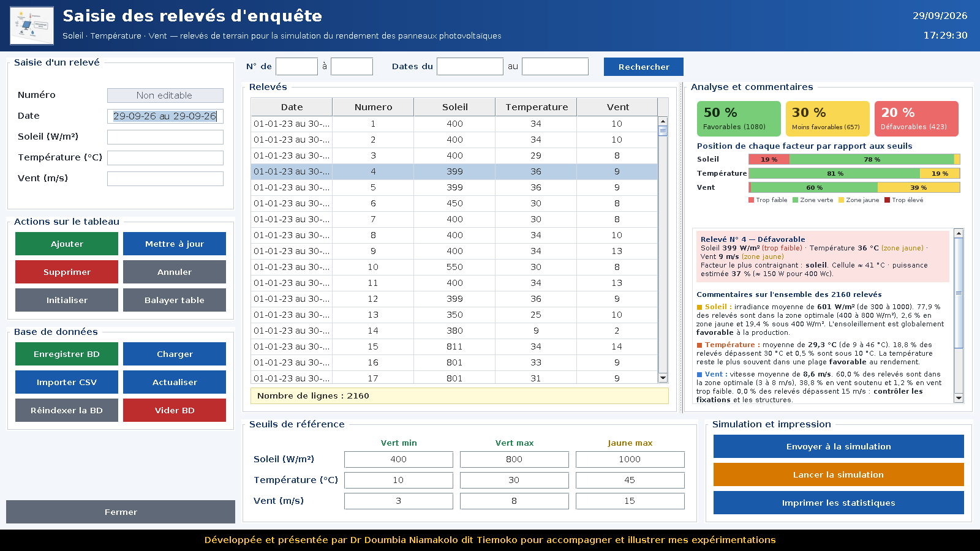Click the red Supprimer button
Screen dimensions: 980x551
click(x=67, y=272)
